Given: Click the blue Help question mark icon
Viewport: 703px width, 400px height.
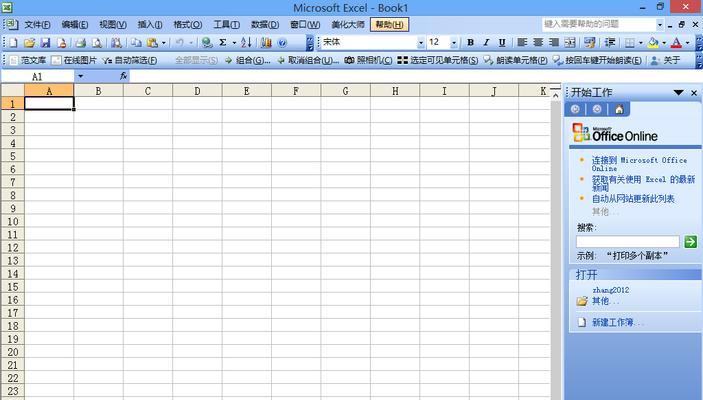Looking at the screenshot, I should point(282,43).
